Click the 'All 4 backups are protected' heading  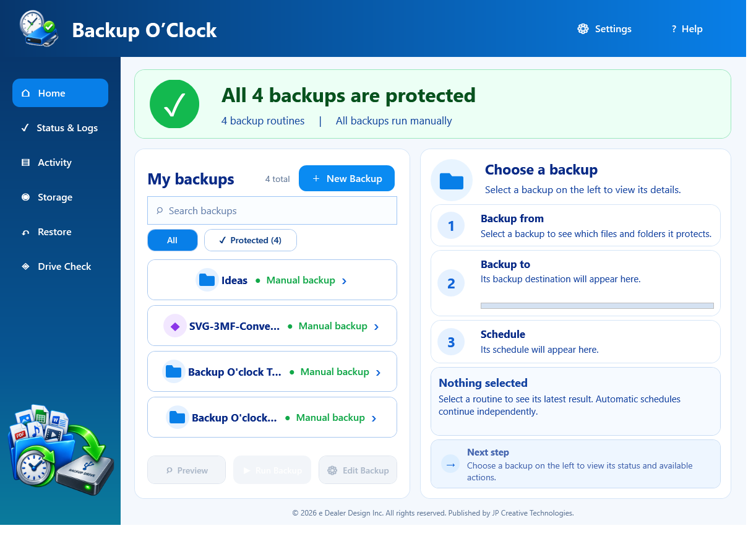[348, 95]
